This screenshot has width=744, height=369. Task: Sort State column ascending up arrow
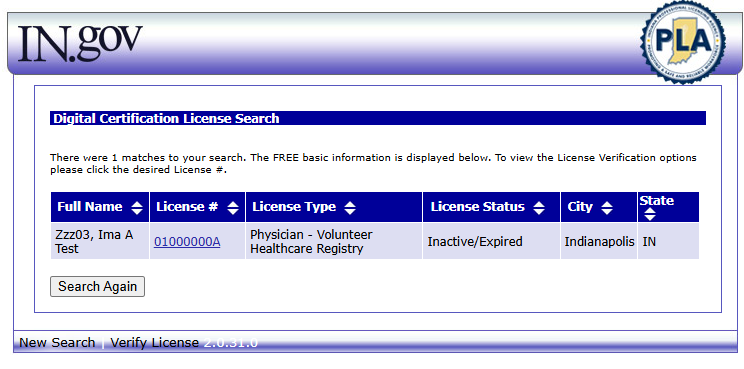pos(650,211)
